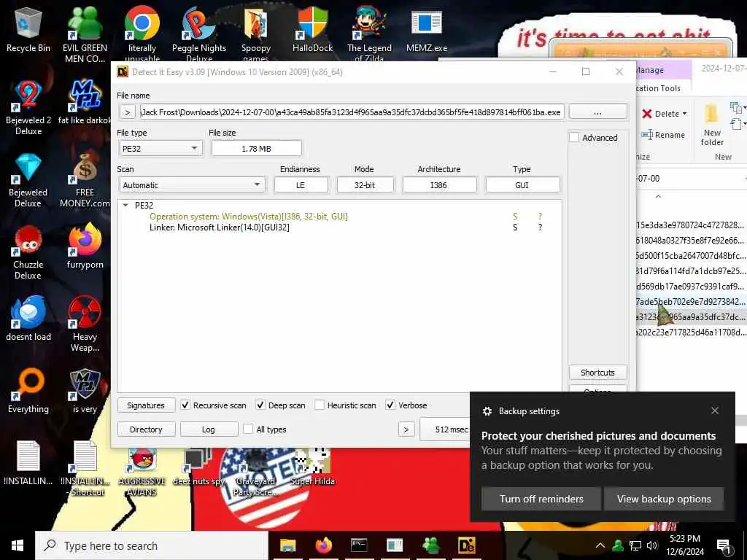
Task: Enable Heuristic scan checkbox
Action: [320, 405]
